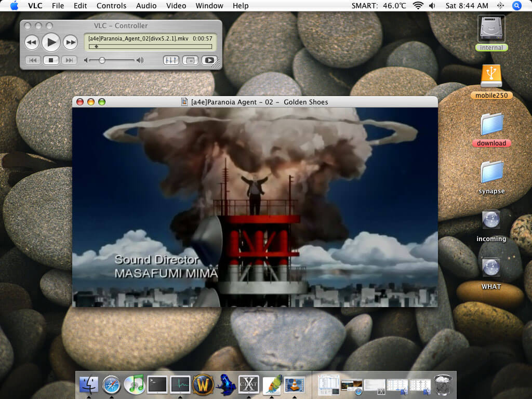Viewport: 532px width, 399px height.
Task: Open Terminal from the Dock
Action: coord(157,384)
